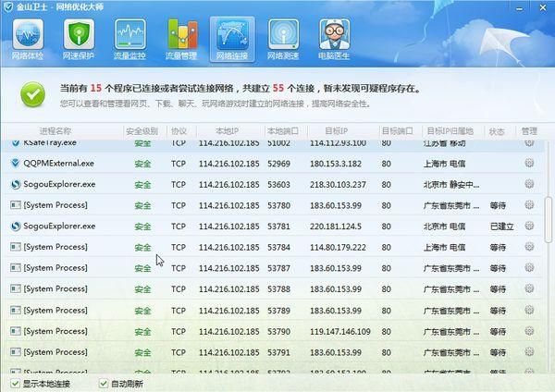
Task: Click System Process icon on port 53780 row
Action: [x=15, y=205]
